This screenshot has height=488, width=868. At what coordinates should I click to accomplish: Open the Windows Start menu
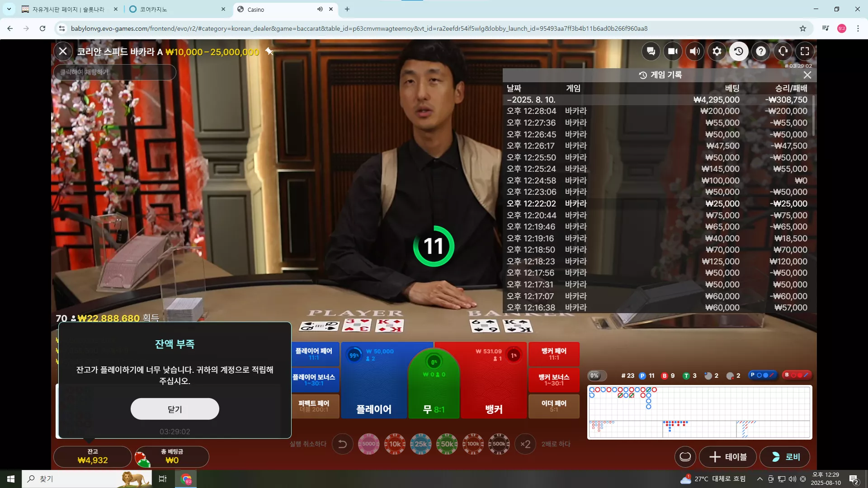(11, 479)
